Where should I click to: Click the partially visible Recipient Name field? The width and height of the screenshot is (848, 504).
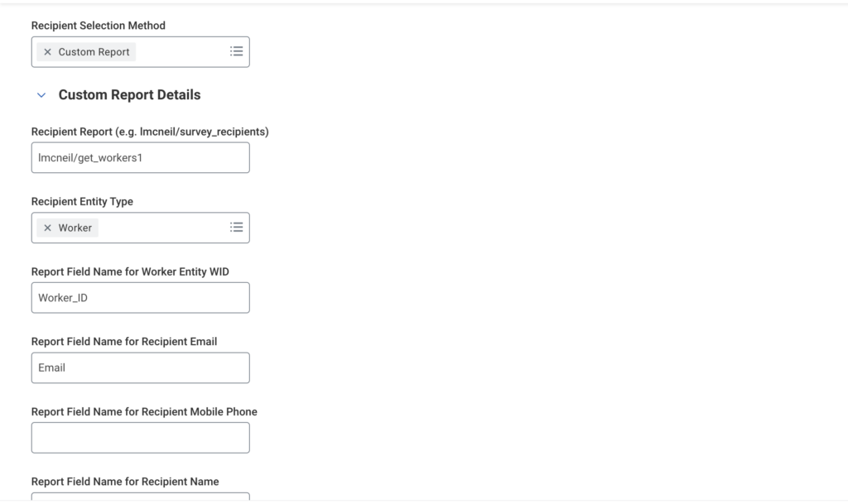(x=140, y=497)
